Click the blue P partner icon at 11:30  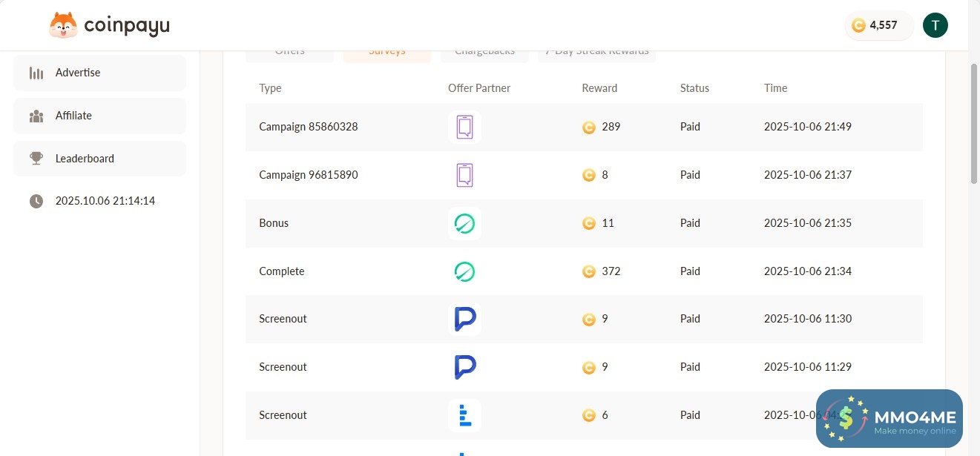[464, 319]
